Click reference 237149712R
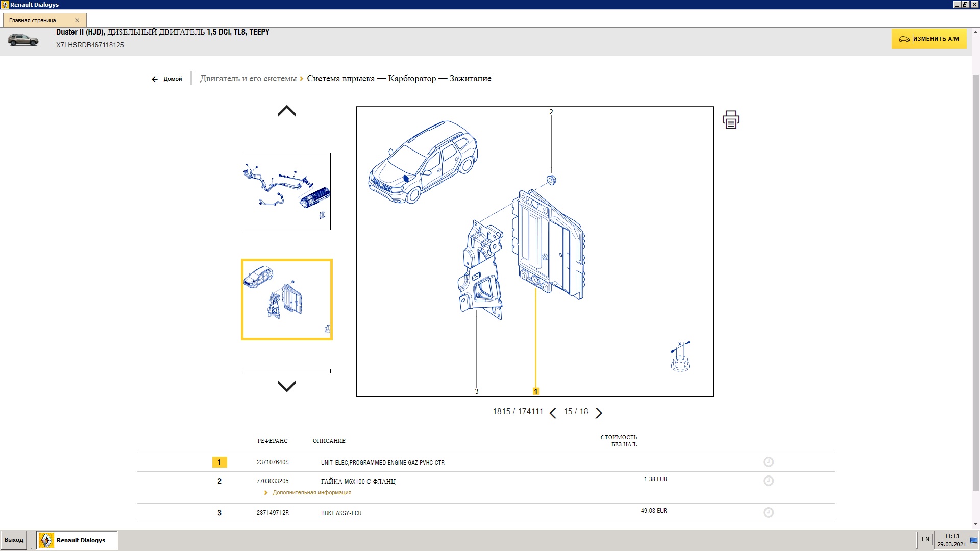980x551 pixels. 273,513
